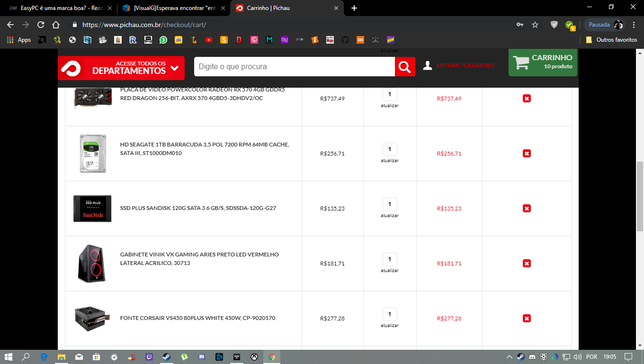Open the Windows notification center icon
Image resolution: width=644 pixels, height=364 pixels.
pos(628,357)
